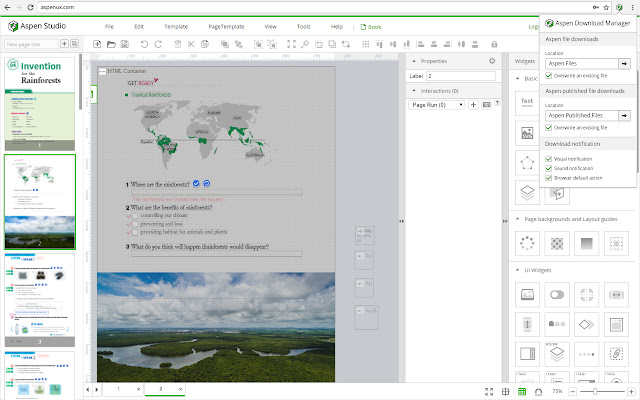
Task: Click the Label input field in Properties
Action: click(461, 76)
